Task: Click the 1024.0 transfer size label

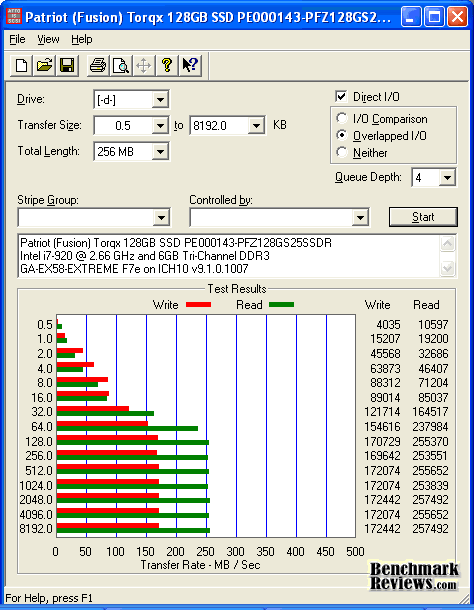Action: tap(36, 486)
